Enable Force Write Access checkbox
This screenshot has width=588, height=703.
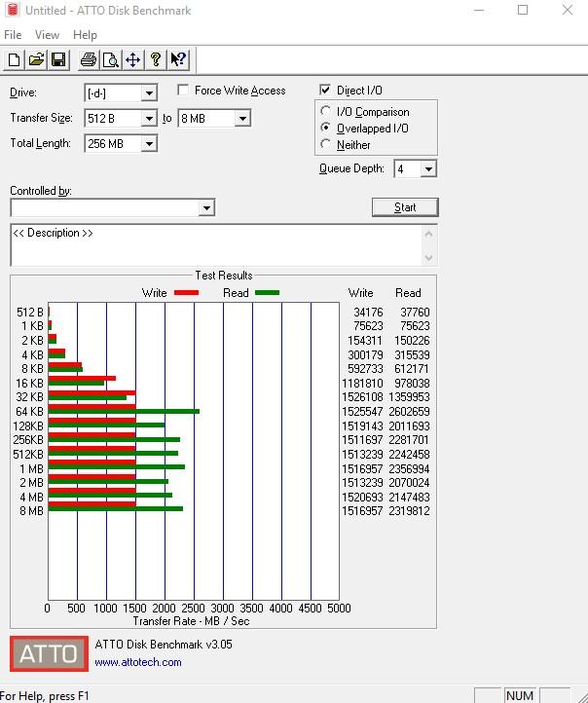[x=183, y=91]
